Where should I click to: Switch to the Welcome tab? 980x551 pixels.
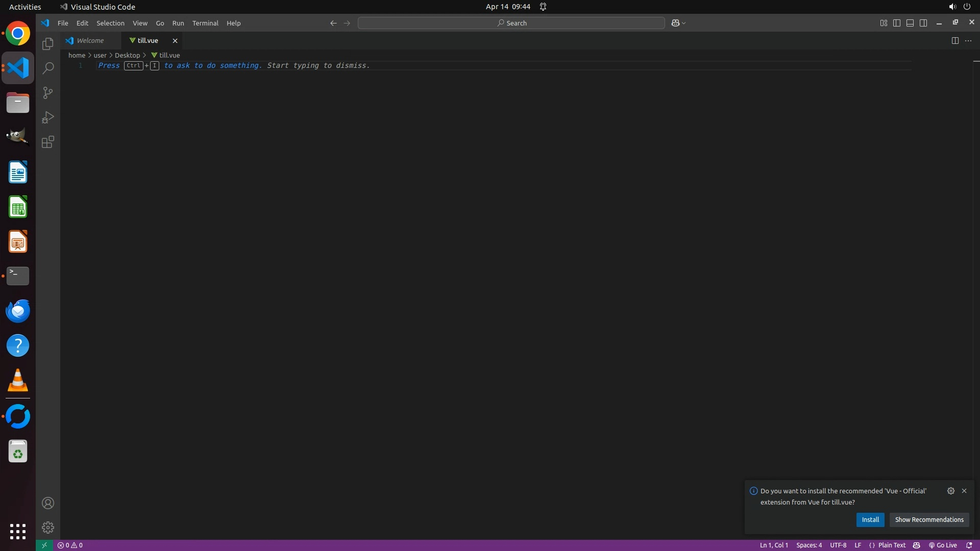pos(90,40)
